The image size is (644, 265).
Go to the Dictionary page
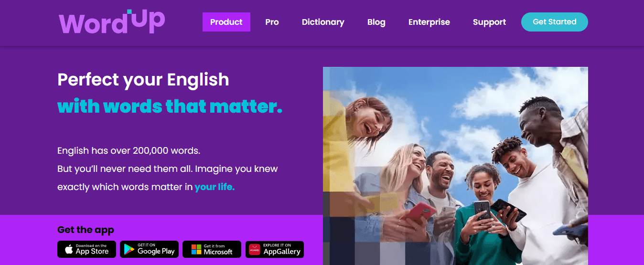point(323,22)
